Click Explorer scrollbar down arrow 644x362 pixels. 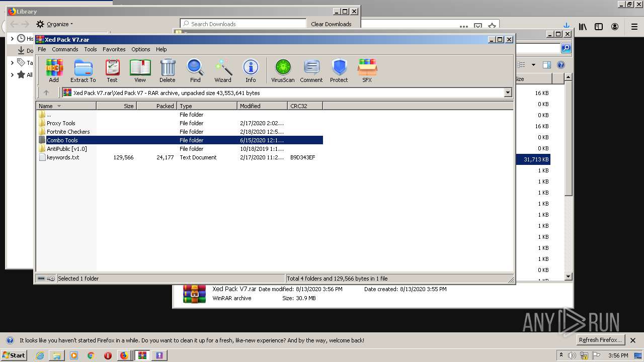569,276
